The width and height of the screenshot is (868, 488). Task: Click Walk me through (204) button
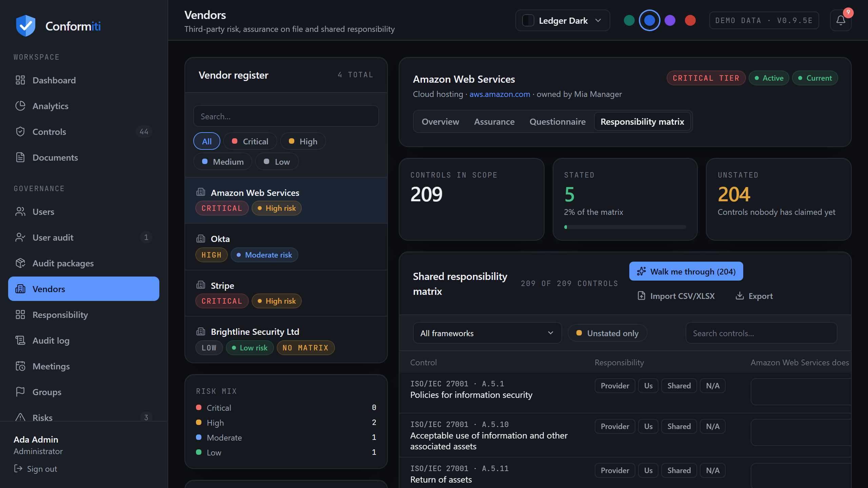point(686,271)
